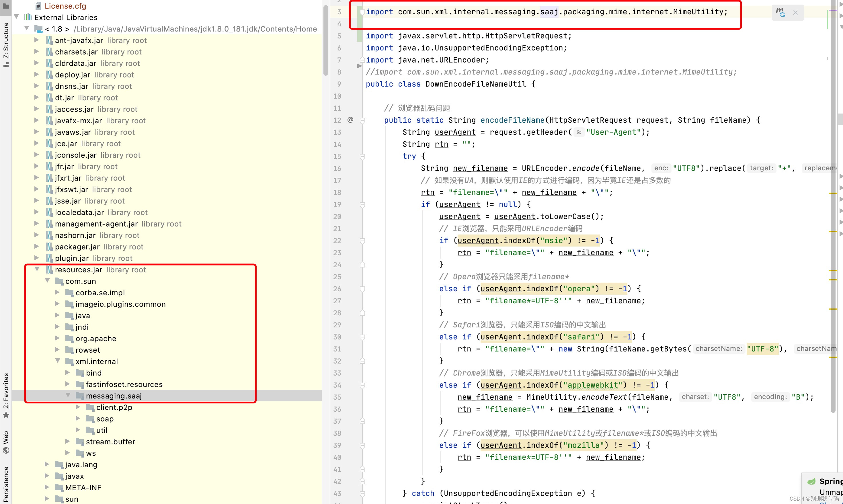Click the project folder icon at top-left

point(6,6)
